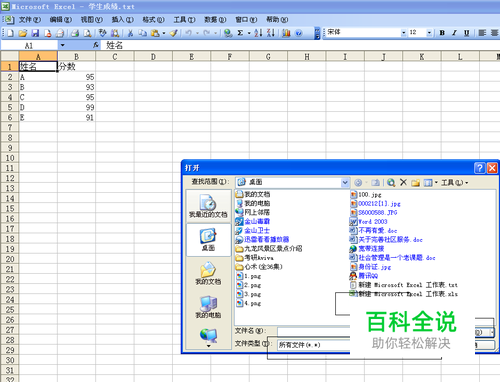Open the 文件 menu
This screenshot has height=382, width=500.
tap(29, 20)
